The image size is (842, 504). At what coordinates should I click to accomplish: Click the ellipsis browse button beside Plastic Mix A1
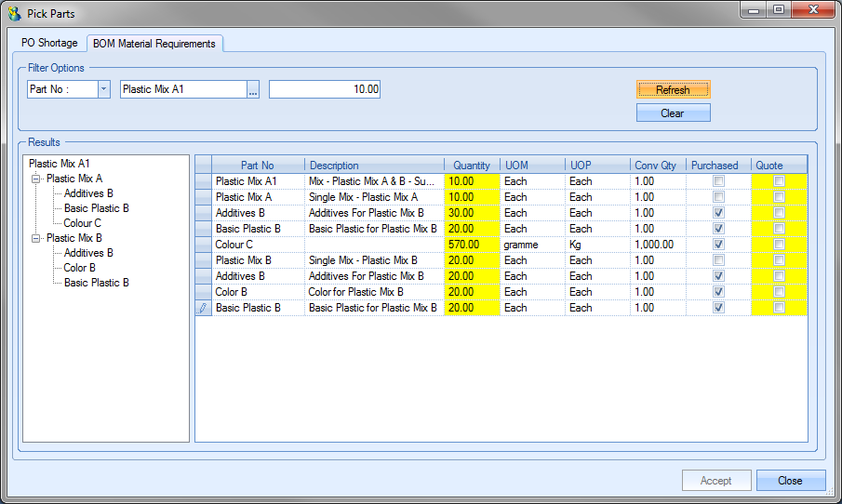point(253,89)
